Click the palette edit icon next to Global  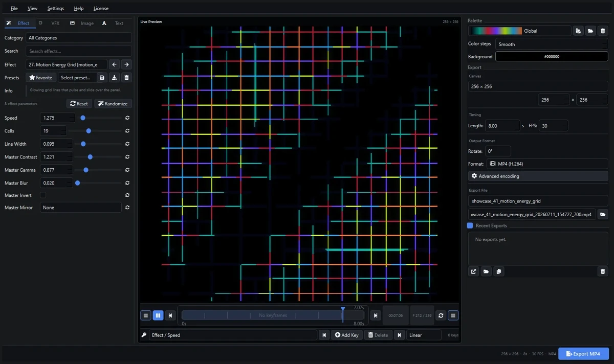tap(578, 31)
